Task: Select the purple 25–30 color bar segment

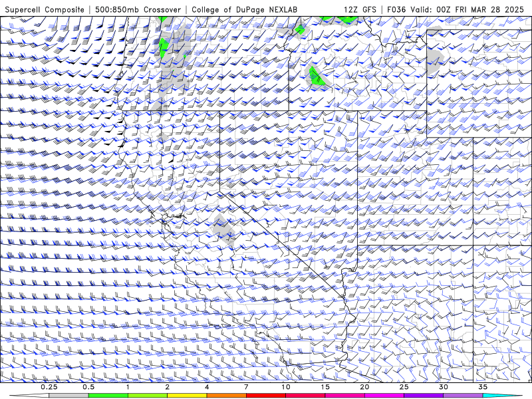Action: coord(424,396)
